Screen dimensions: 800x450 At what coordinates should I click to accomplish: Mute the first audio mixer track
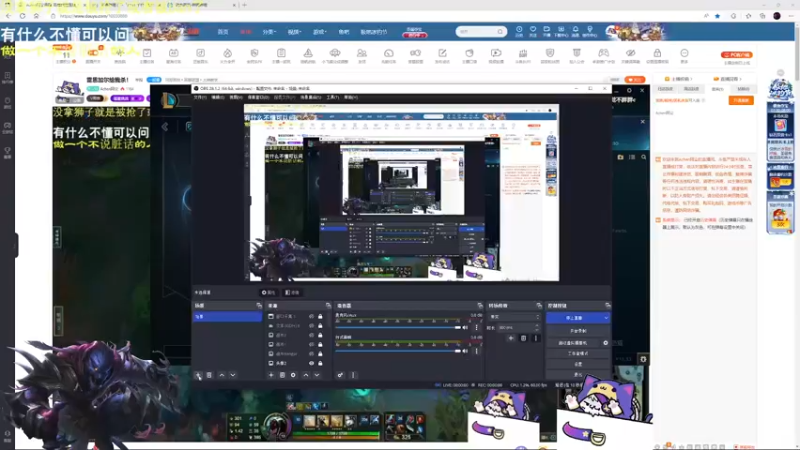click(465, 328)
